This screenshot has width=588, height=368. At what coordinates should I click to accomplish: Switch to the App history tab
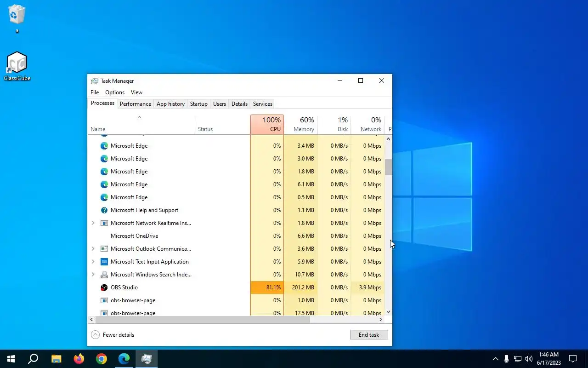pyautogui.click(x=170, y=104)
